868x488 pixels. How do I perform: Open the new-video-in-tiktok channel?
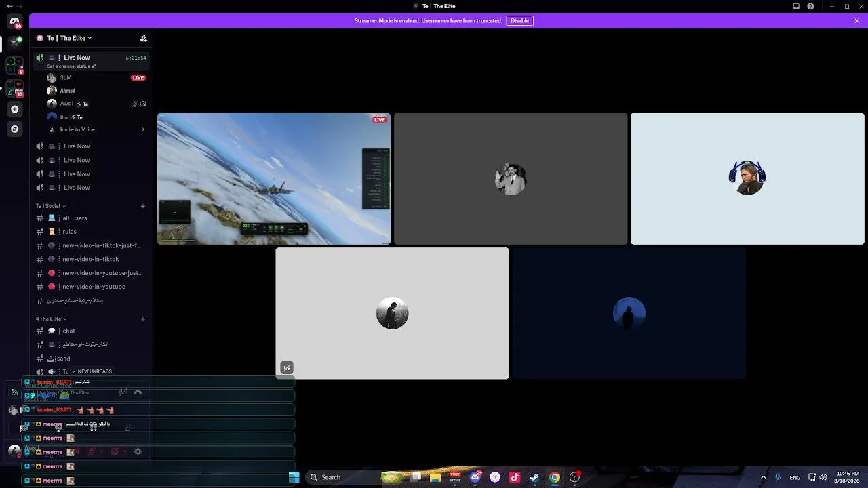pos(91,259)
